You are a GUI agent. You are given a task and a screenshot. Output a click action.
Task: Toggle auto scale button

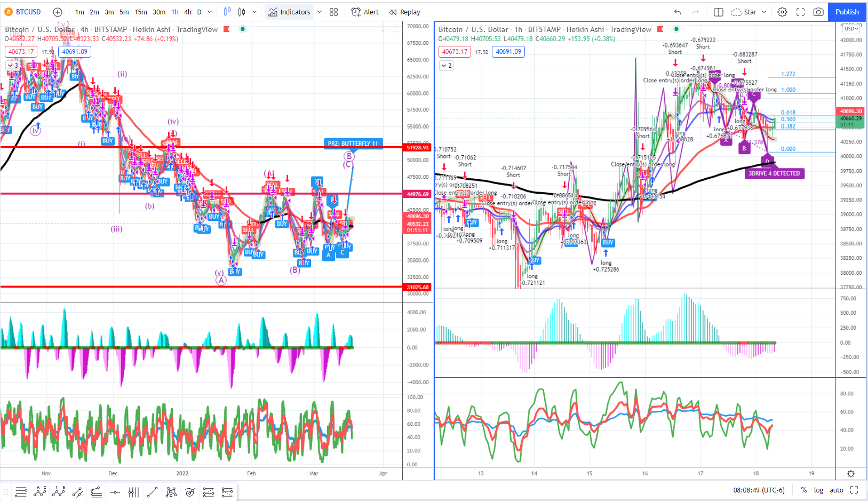837,490
